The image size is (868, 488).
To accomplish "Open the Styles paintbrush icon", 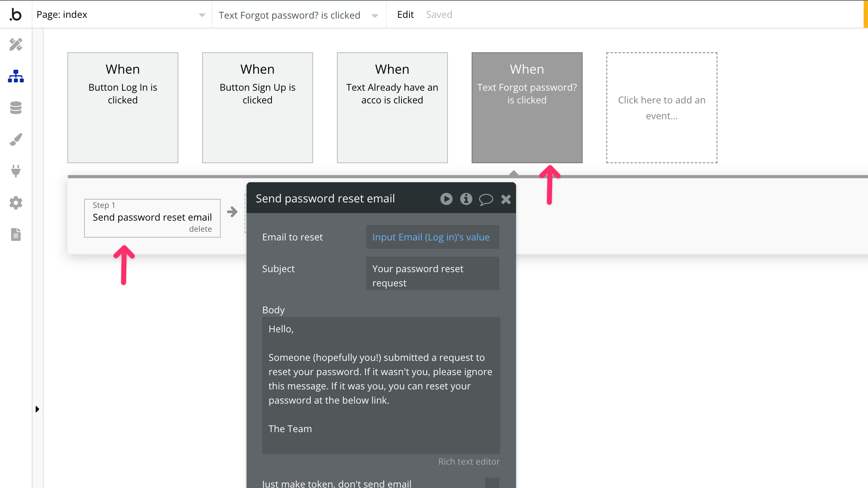I will [16, 139].
